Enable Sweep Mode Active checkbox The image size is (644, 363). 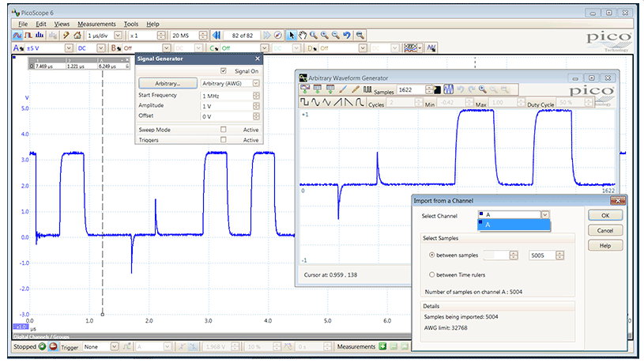pyautogui.click(x=224, y=129)
